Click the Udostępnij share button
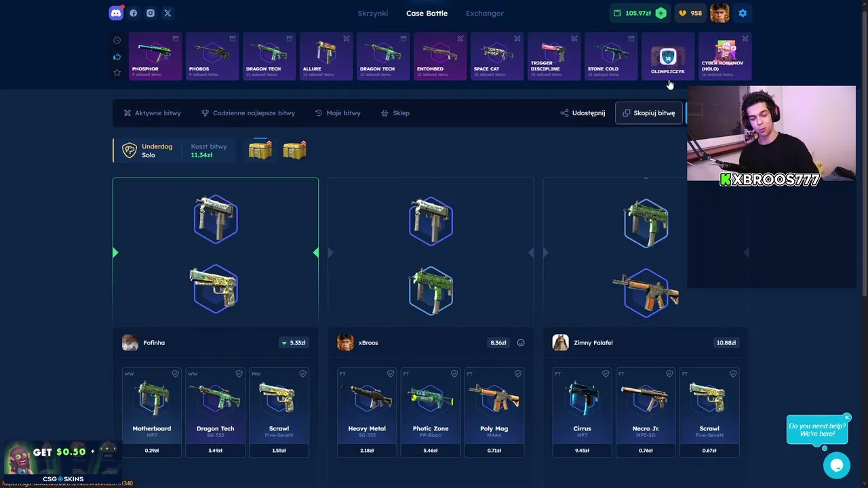Viewport: 868px width, 488px height. click(x=583, y=113)
